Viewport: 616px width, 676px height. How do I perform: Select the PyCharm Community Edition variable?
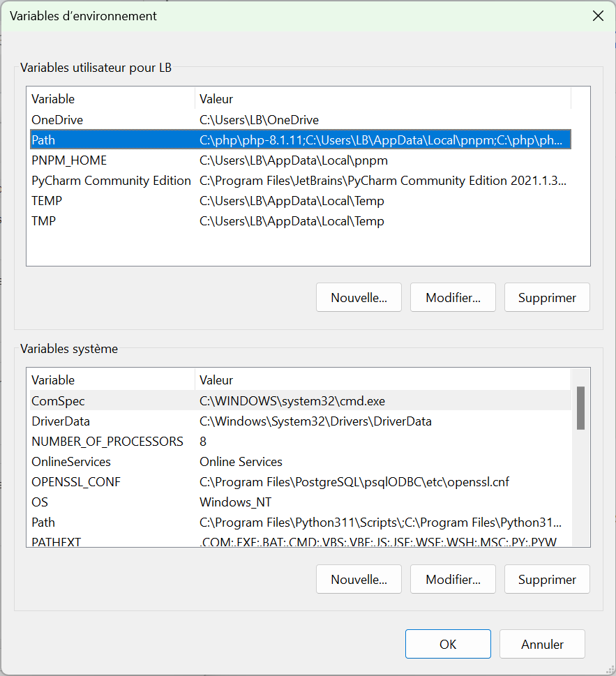[x=111, y=181]
